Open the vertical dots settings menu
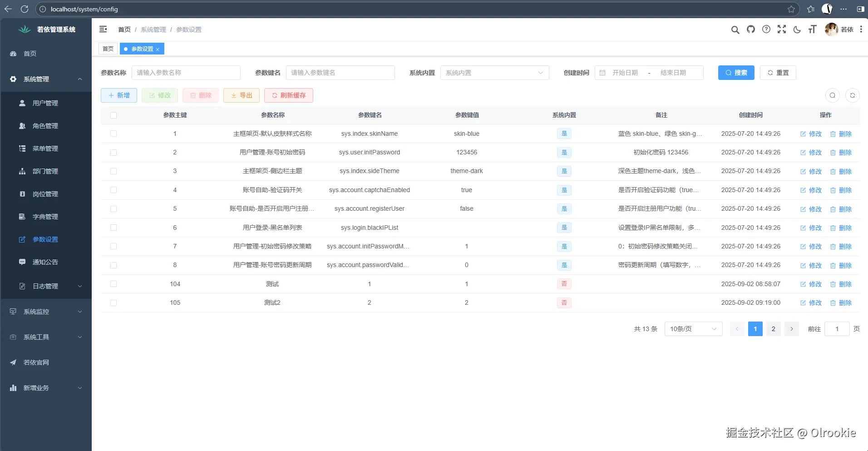This screenshot has width=868, height=451. point(861,30)
